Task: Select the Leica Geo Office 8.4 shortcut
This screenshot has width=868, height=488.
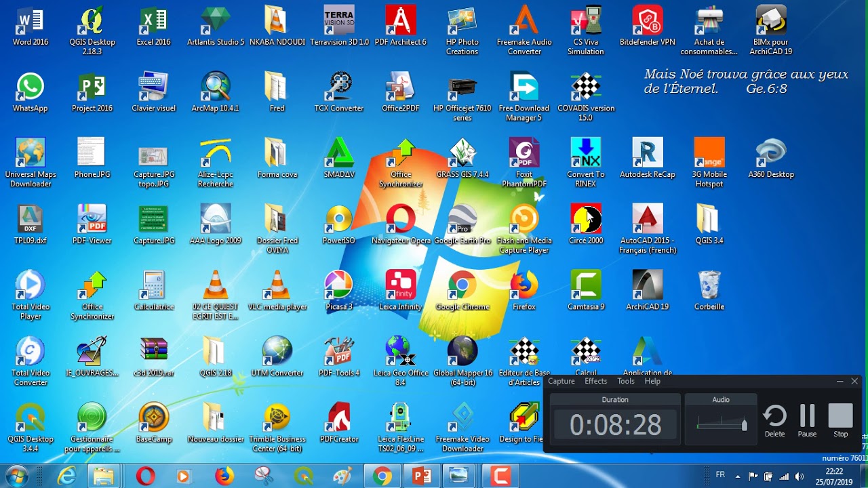Action: pyautogui.click(x=401, y=362)
